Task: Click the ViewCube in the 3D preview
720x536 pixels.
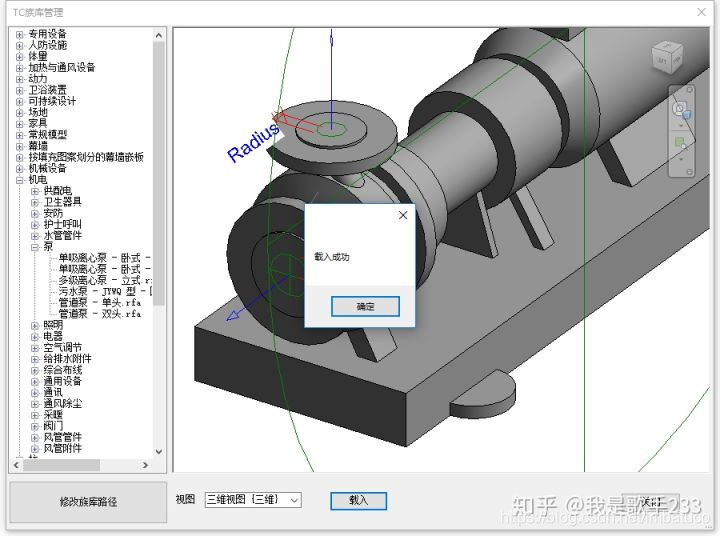Action: click(x=667, y=56)
